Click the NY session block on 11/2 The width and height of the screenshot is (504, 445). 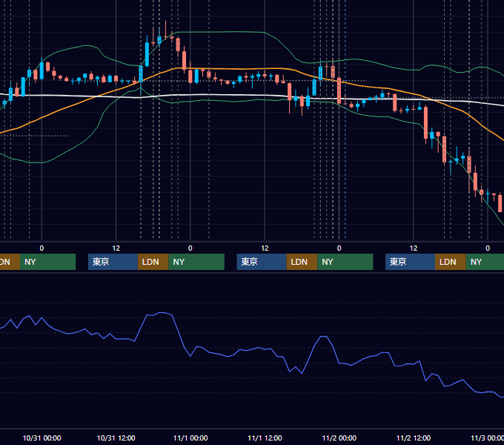(x=485, y=262)
